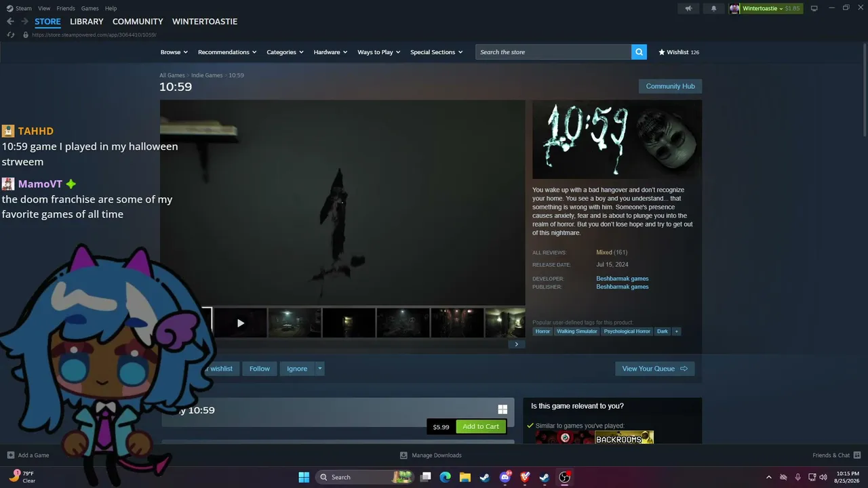Open File Explorer from the taskbar

click(x=465, y=477)
